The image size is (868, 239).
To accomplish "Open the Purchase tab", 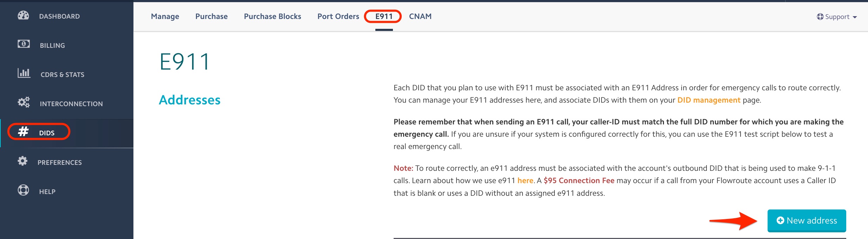I will (211, 17).
